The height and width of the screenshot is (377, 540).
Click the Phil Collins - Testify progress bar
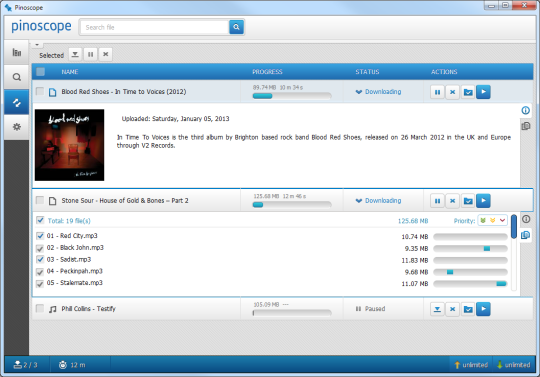pos(292,313)
